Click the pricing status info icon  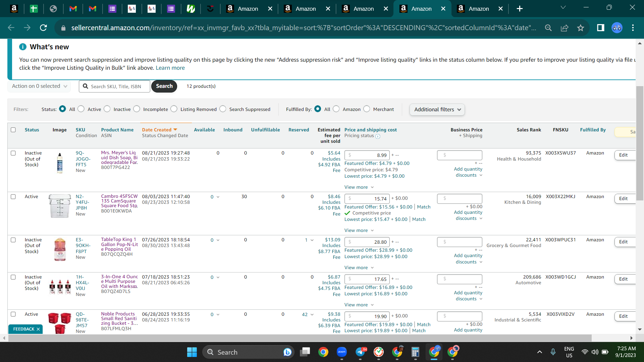pos(378,136)
